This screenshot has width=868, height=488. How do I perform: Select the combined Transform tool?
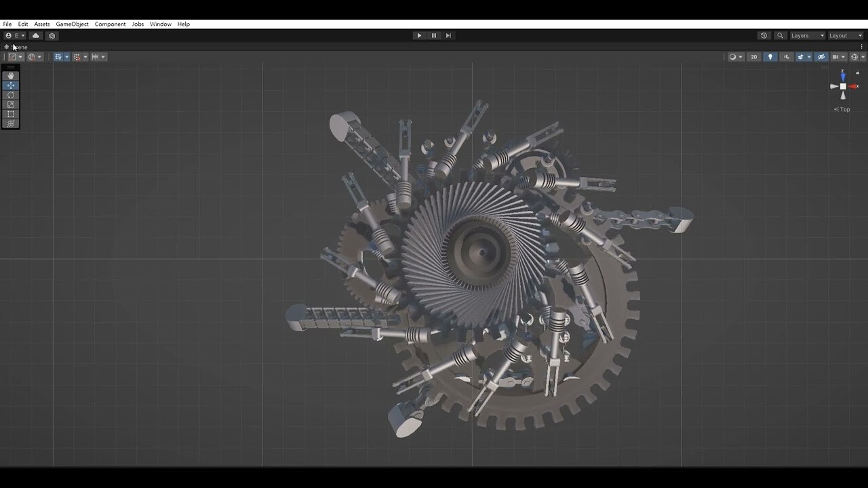[x=10, y=123]
